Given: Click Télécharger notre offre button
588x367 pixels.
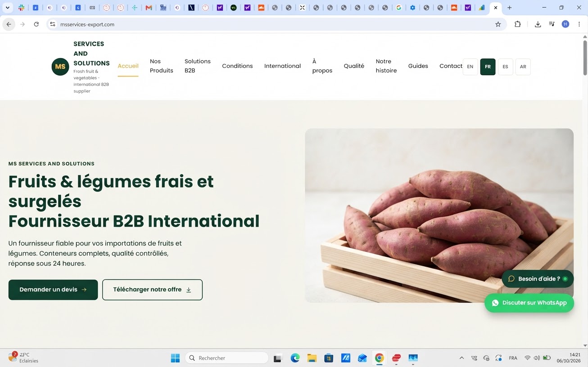Looking at the screenshot, I should [152, 290].
